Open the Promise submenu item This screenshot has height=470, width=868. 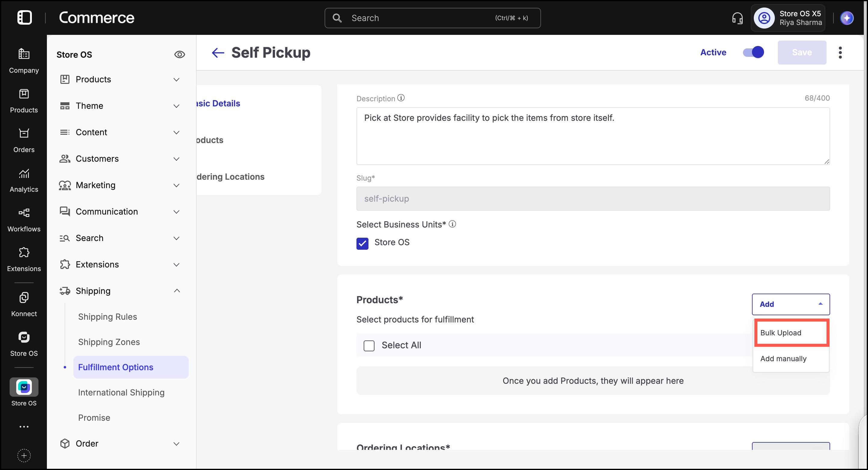(x=94, y=418)
